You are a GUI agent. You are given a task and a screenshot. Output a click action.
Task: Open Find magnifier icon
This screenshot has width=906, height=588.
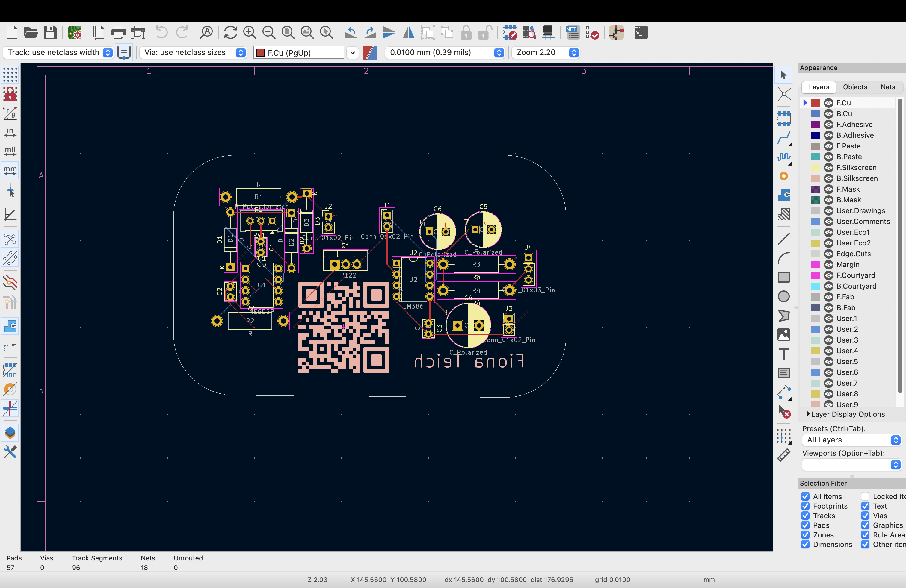tap(206, 33)
